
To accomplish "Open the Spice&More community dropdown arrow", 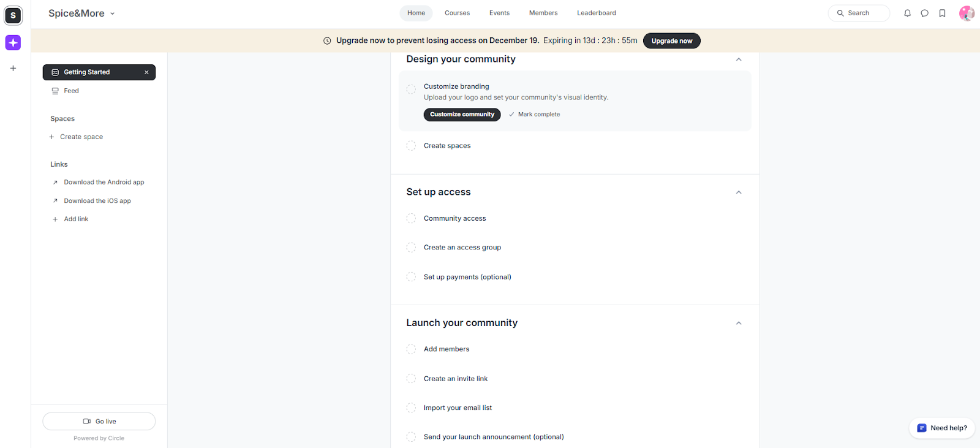I will coord(112,13).
